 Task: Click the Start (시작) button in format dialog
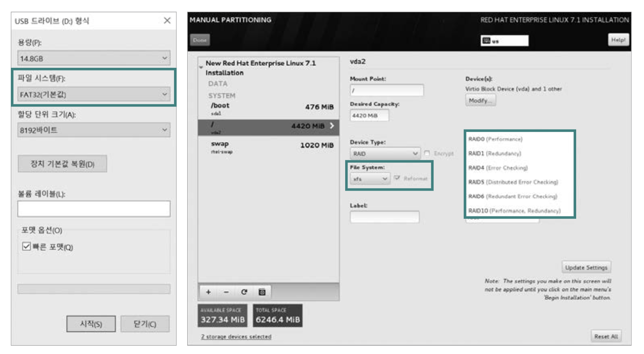pyautogui.click(x=91, y=324)
